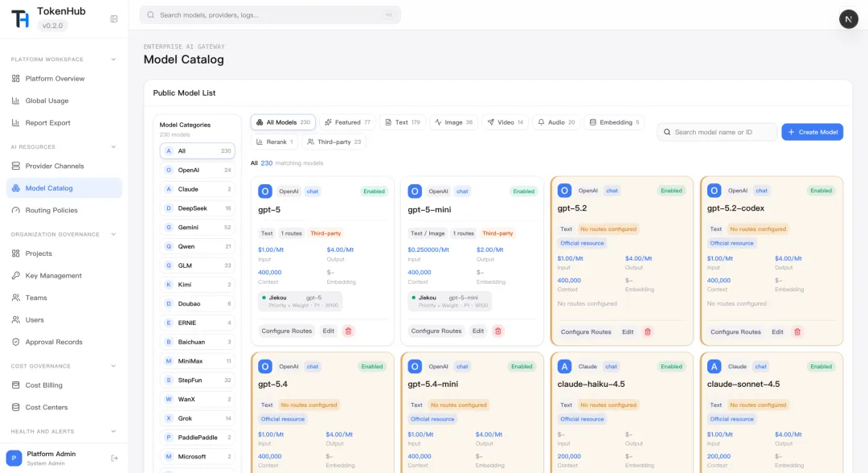This screenshot has height=473, width=868.
Task: Select the Image filter tab
Action: pyautogui.click(x=453, y=122)
